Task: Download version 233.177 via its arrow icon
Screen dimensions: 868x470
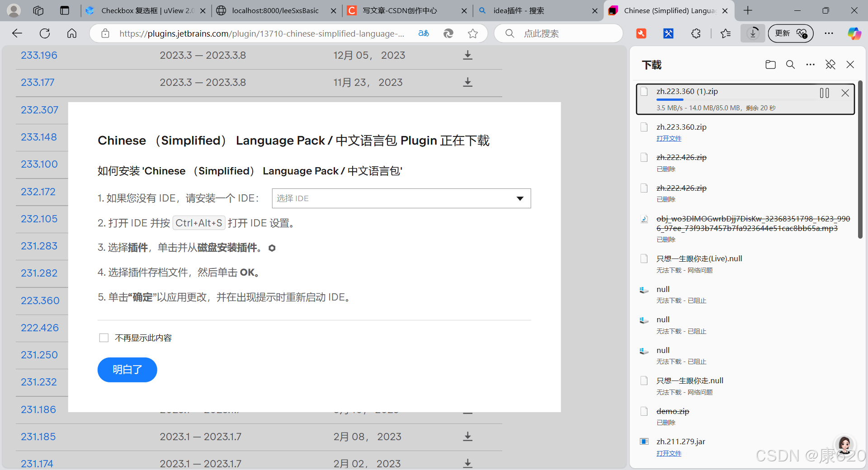Action: [467, 82]
